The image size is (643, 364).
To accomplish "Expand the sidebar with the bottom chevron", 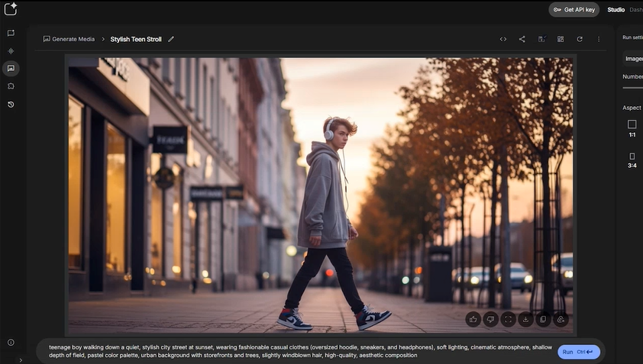I will pyautogui.click(x=21, y=360).
